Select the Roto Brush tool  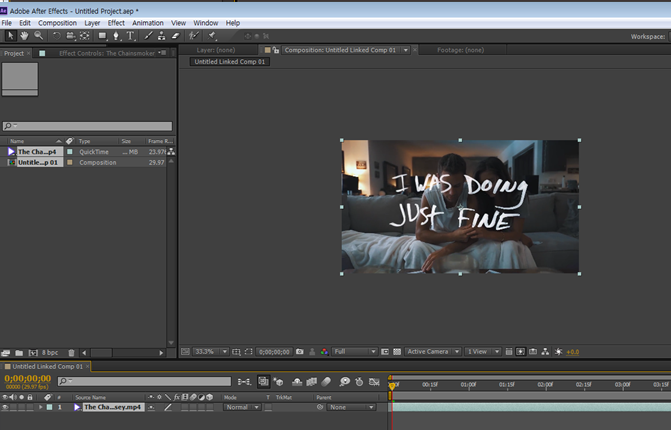click(x=193, y=36)
